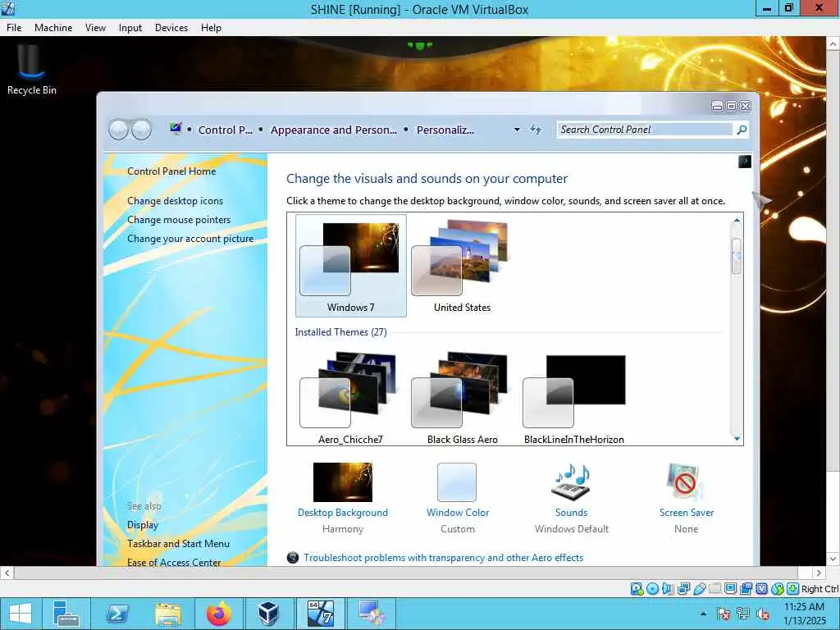The width and height of the screenshot is (840, 630).
Task: Open the Windows Start button
Action: [21, 614]
